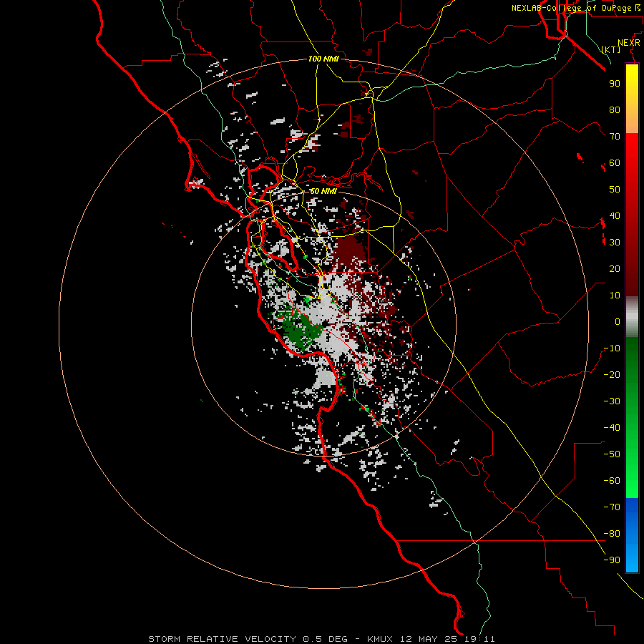Click the 80 knot scale label
This screenshot has height=644, width=644.
615,110
